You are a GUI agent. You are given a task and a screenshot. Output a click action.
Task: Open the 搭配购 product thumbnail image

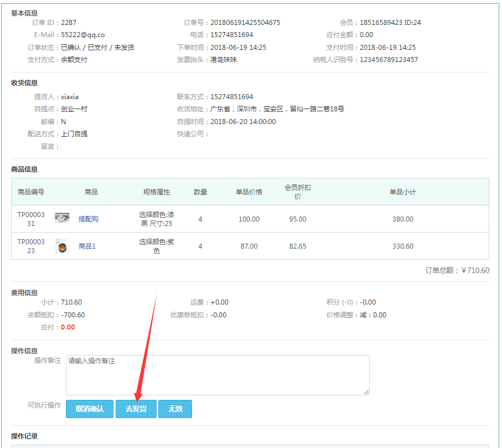click(x=62, y=219)
